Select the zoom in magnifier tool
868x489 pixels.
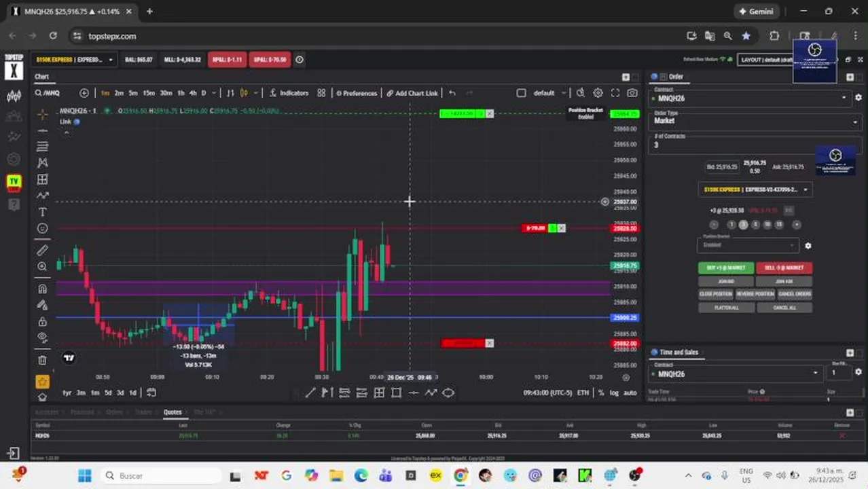tap(43, 267)
